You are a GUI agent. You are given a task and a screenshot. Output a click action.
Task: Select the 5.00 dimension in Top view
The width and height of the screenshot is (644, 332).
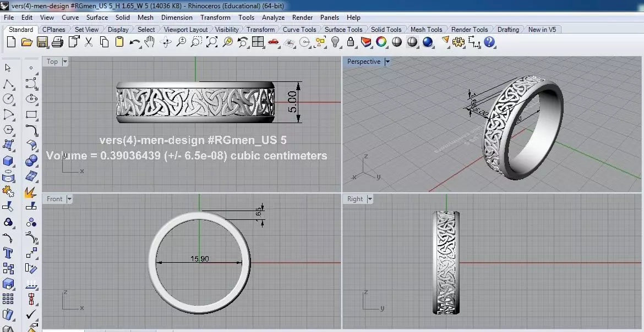coord(292,102)
